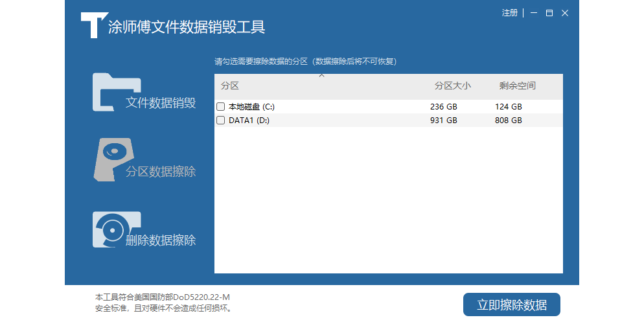Open the 注册 registration link

pos(510,13)
